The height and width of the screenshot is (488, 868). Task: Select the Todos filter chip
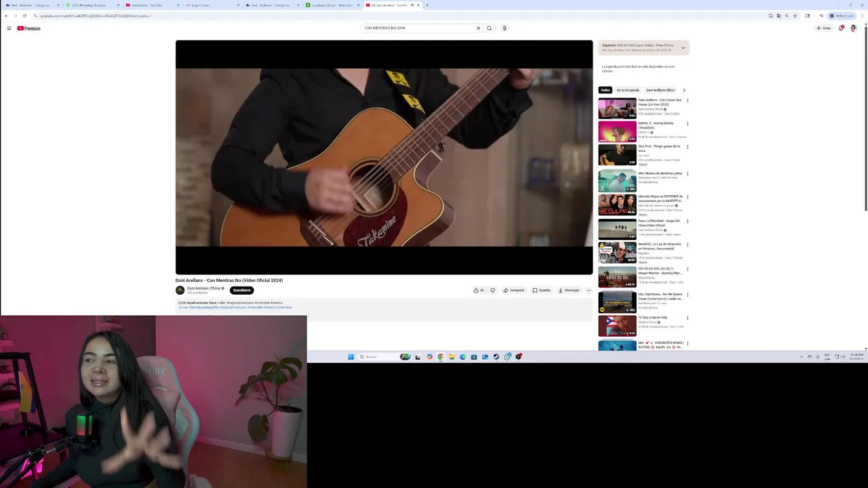pyautogui.click(x=606, y=90)
